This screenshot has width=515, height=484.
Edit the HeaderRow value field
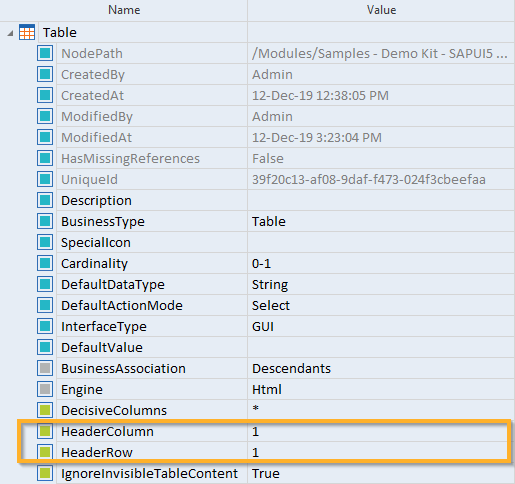point(381,452)
